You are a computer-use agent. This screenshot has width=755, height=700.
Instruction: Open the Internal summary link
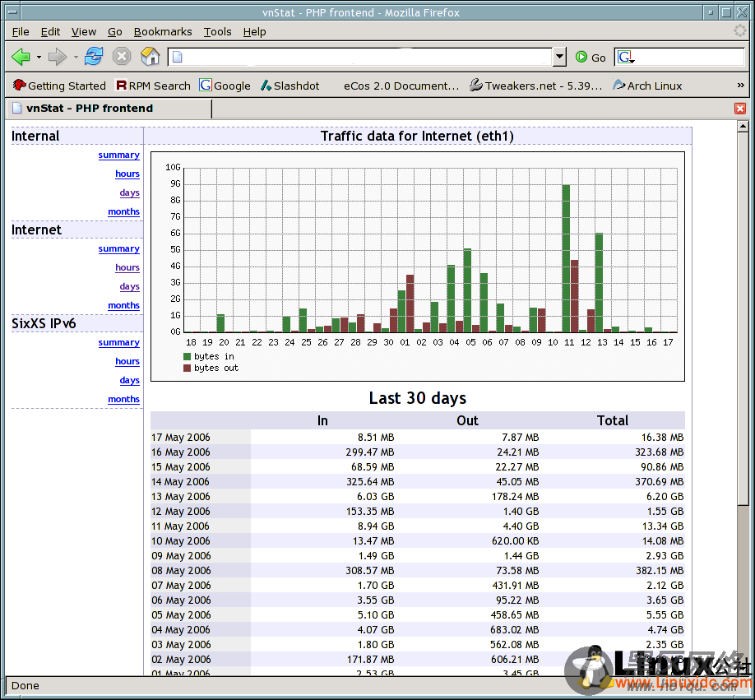(x=119, y=155)
